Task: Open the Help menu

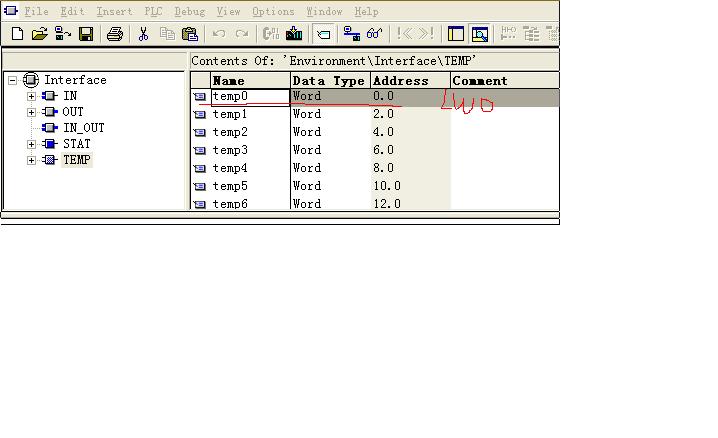Action: pos(366,11)
